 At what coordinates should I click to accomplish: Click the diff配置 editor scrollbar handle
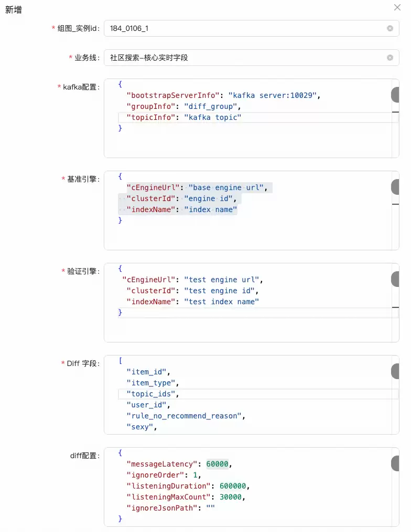tap(395, 463)
